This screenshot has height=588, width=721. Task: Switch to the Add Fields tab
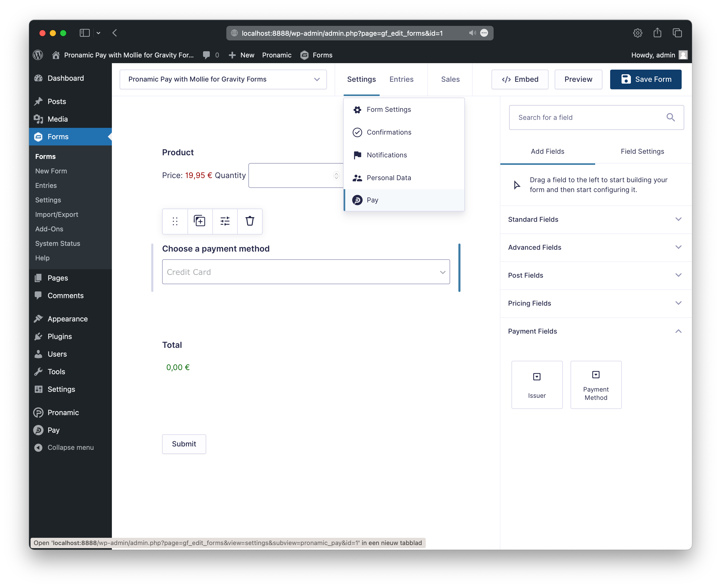[547, 151]
